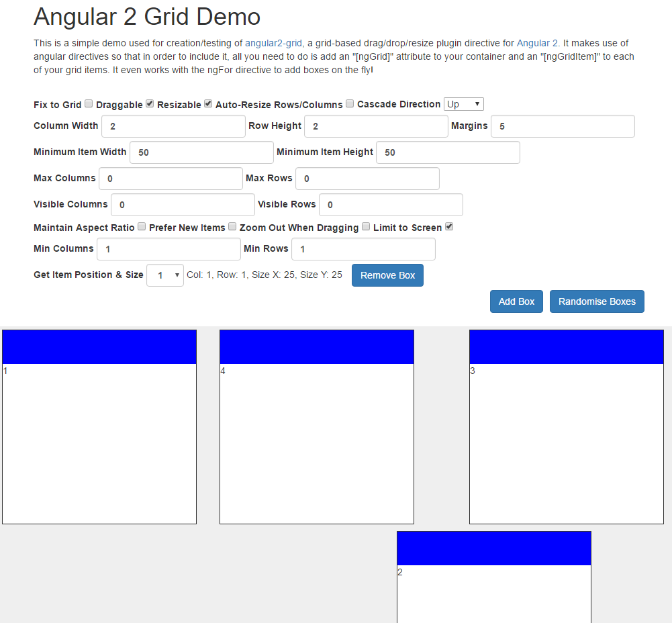Enable Zoom Out When Dragging checkbox
This screenshot has width=672, height=623.
point(366,227)
